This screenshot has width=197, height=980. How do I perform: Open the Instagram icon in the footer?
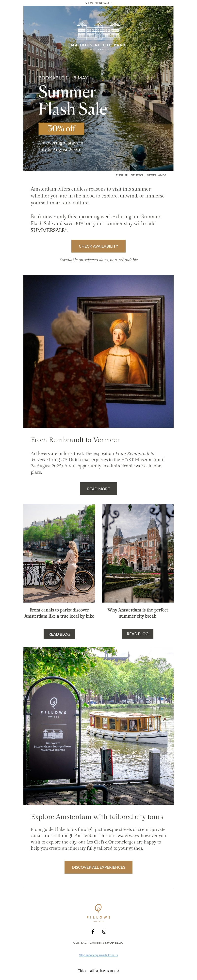point(104,931)
